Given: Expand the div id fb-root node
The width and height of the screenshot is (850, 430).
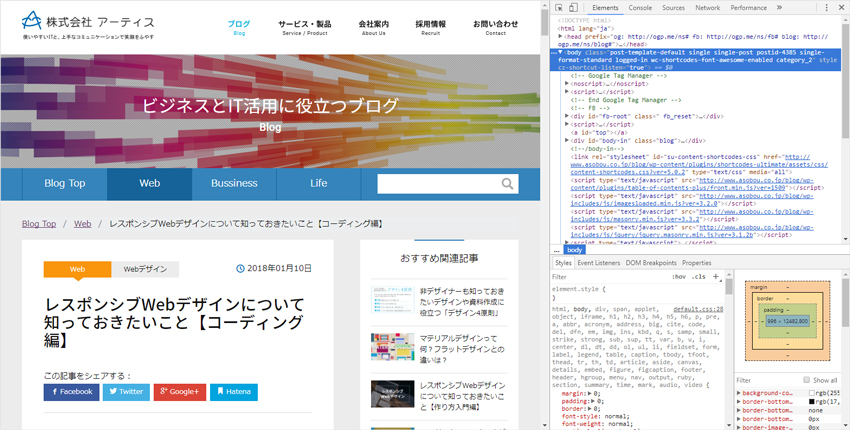Looking at the screenshot, I should pos(568,116).
